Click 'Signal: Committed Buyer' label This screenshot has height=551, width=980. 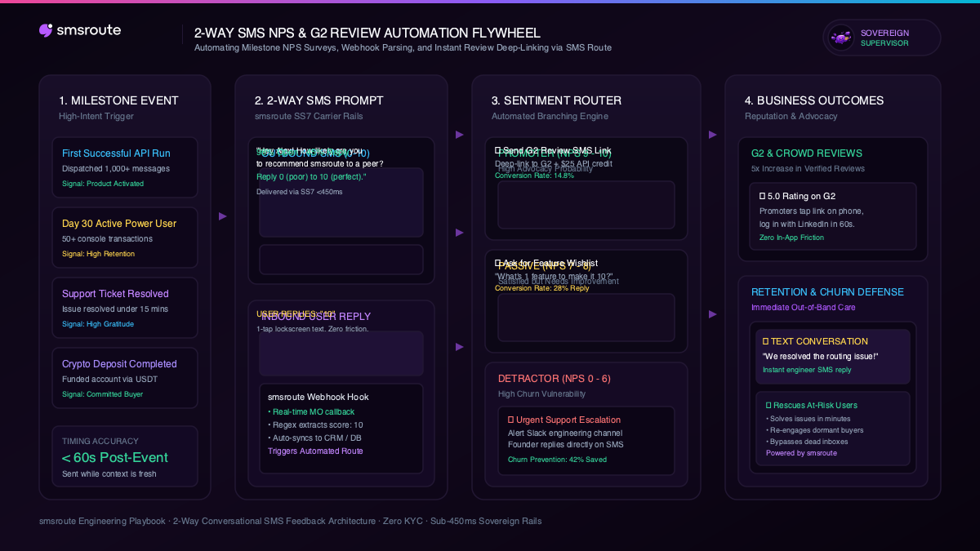click(x=102, y=394)
